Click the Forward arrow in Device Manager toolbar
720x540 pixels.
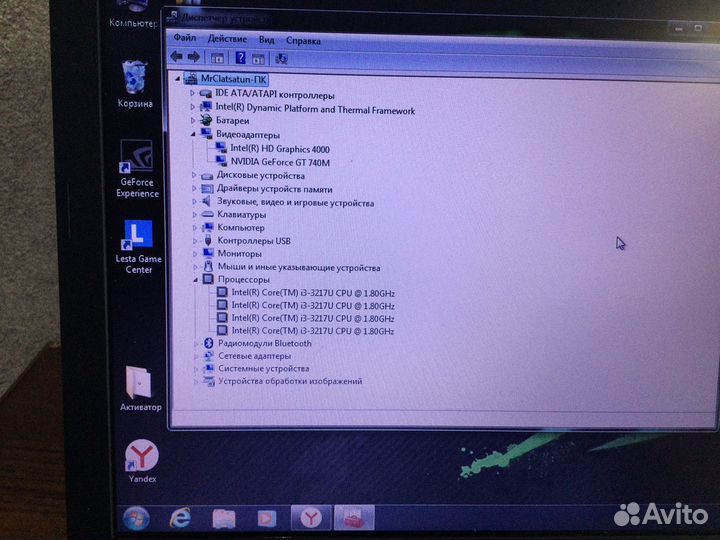tap(194, 57)
